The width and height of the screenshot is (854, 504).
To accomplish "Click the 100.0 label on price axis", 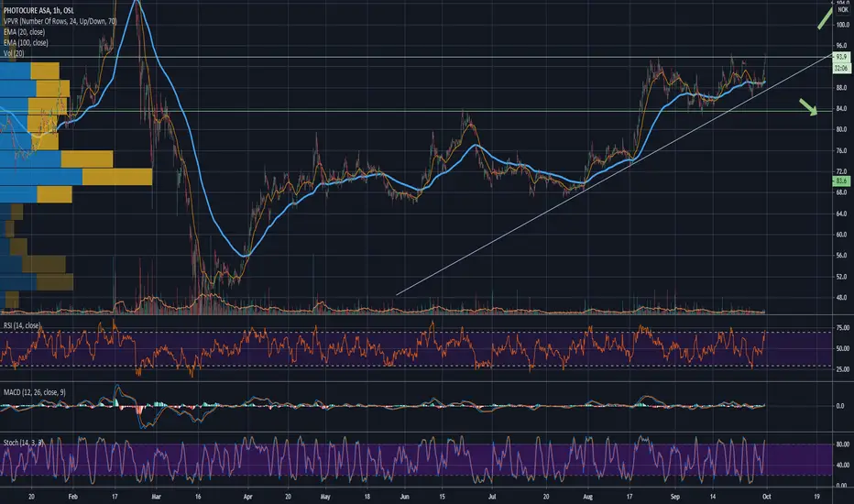I will (x=842, y=25).
